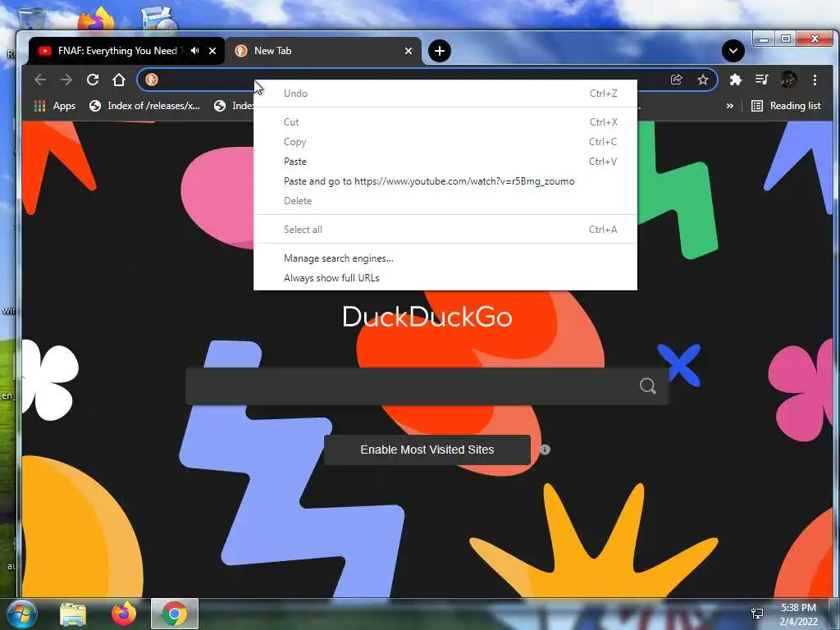The image size is (840, 630).
Task: Click the info icon beside Most Visited
Action: pos(545,450)
